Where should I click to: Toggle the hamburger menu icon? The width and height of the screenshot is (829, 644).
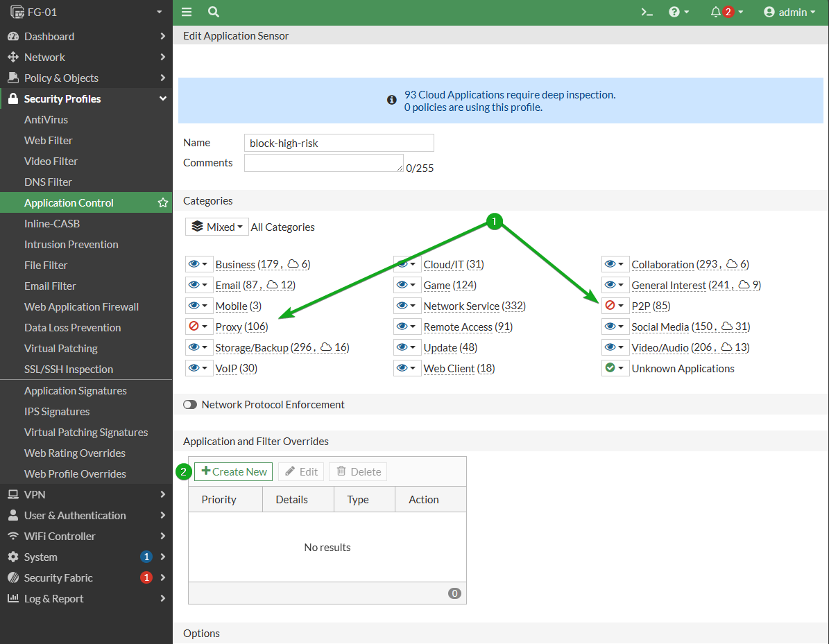[187, 12]
